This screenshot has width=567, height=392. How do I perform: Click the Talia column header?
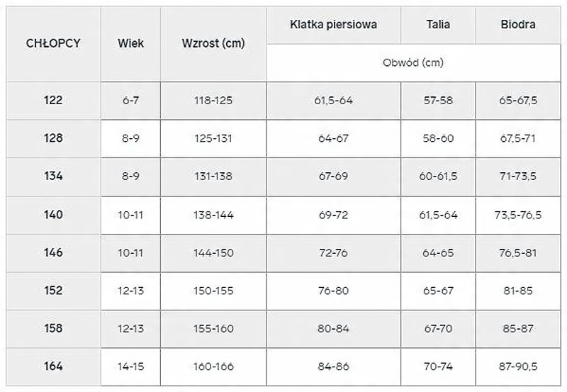pos(438,25)
